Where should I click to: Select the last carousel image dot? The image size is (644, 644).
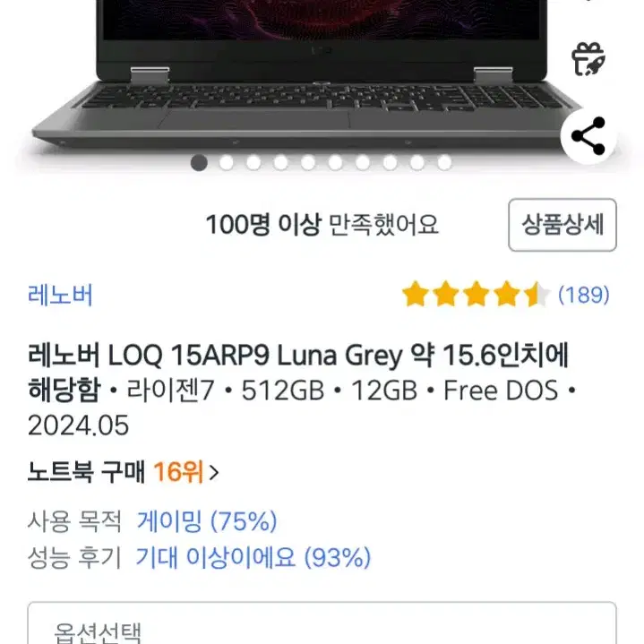pos(444,163)
